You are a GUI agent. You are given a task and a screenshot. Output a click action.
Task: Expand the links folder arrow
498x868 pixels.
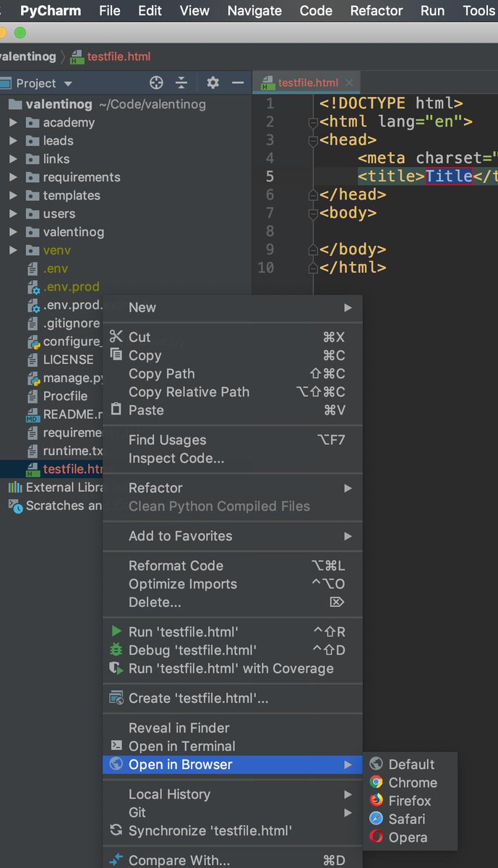pos(13,158)
